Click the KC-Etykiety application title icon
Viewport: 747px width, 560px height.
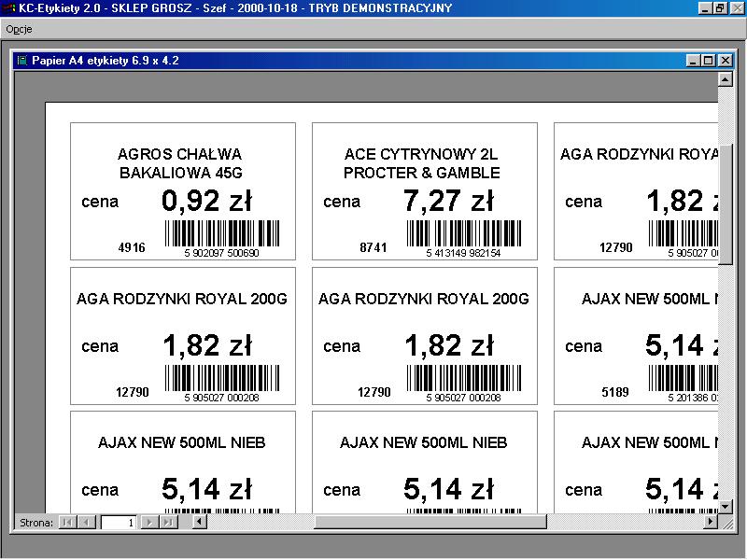(x=8, y=8)
